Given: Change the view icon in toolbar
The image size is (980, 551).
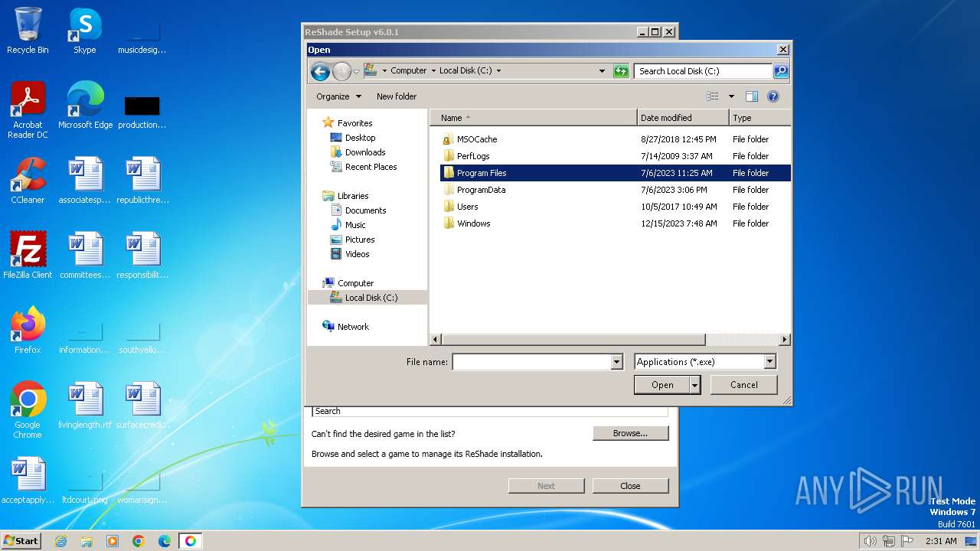Looking at the screenshot, I should (x=713, y=96).
